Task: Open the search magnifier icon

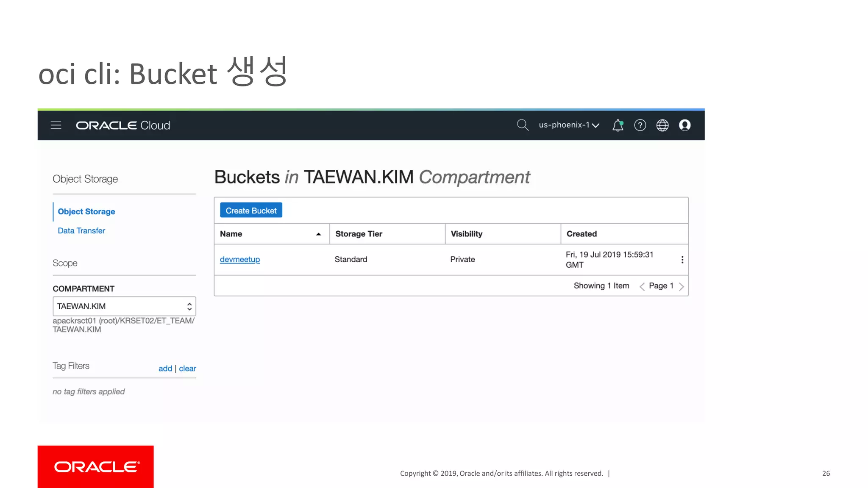Action: (x=523, y=125)
